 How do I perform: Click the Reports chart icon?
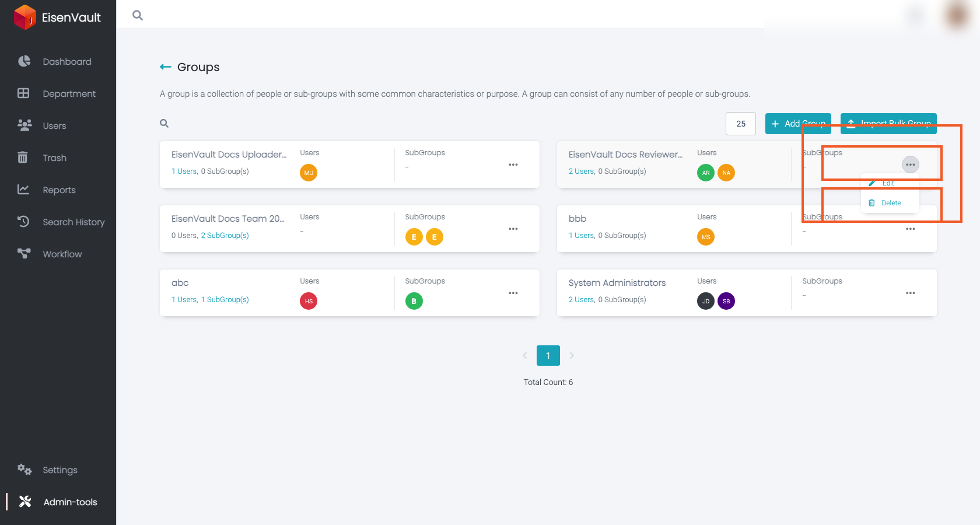tap(23, 190)
